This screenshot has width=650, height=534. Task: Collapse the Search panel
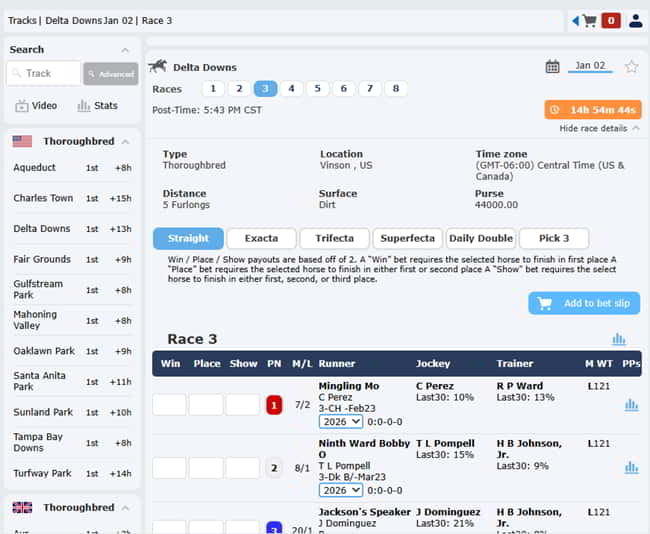click(125, 50)
